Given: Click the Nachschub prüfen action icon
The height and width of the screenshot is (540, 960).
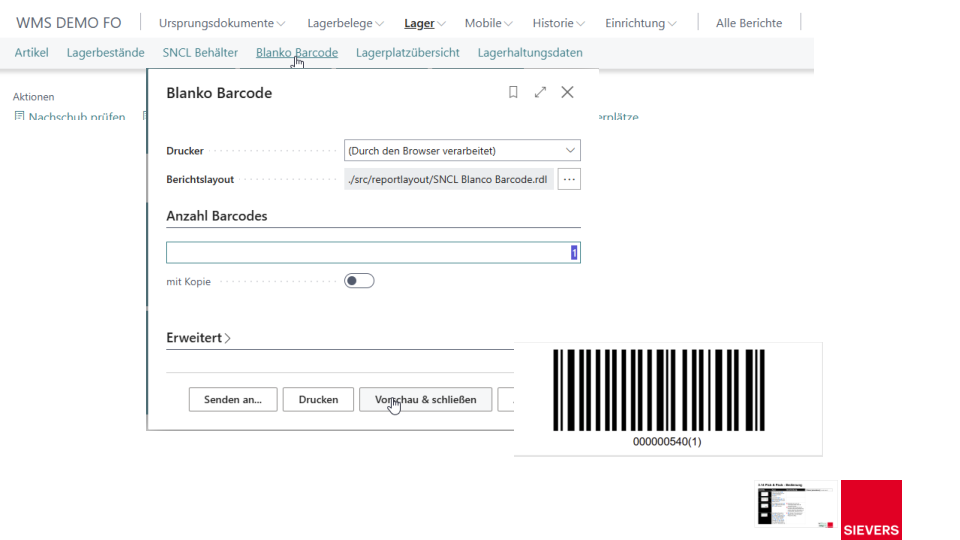Looking at the screenshot, I should tap(20, 116).
